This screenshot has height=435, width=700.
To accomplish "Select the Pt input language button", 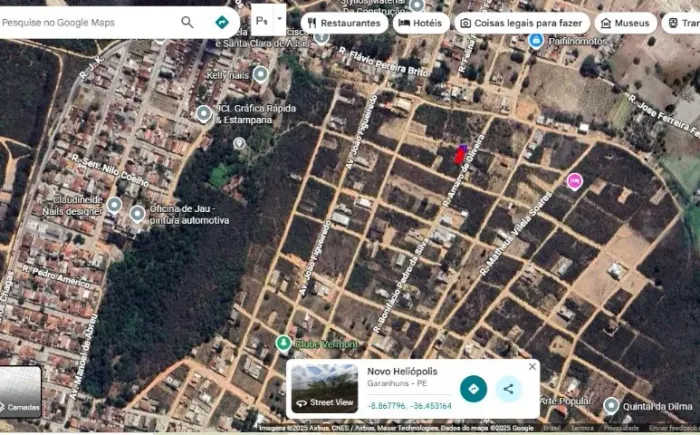I will click(x=262, y=20).
